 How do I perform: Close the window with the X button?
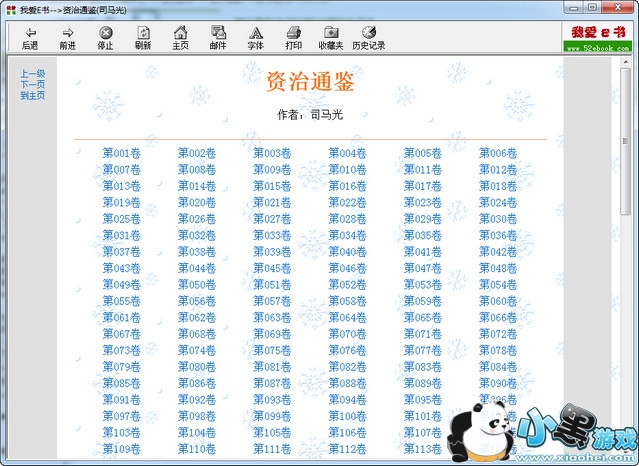pos(617,7)
